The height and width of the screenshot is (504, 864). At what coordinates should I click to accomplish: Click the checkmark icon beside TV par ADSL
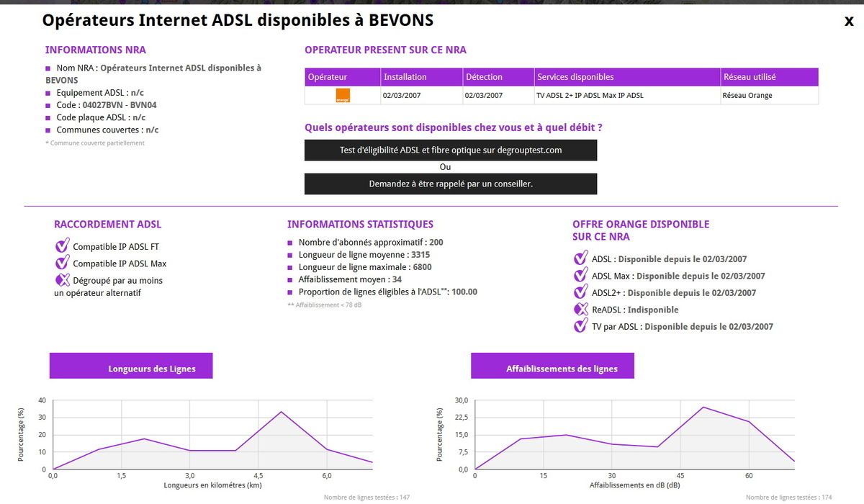pyautogui.click(x=581, y=326)
